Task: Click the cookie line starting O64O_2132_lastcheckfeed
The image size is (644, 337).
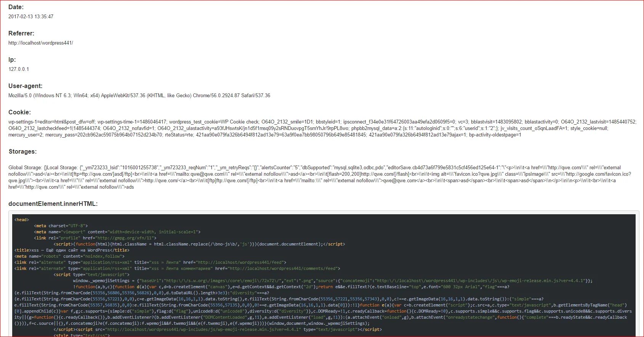Action: [x=308, y=128]
